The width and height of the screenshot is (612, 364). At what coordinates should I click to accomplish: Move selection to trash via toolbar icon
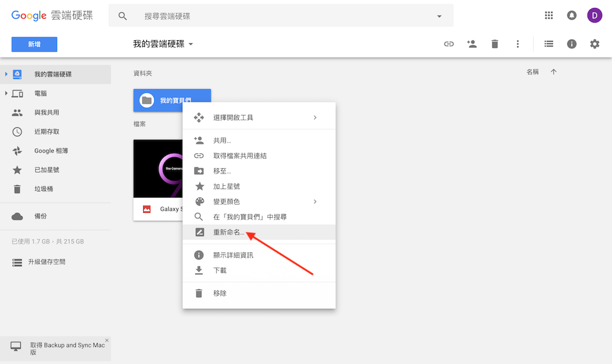click(x=494, y=43)
